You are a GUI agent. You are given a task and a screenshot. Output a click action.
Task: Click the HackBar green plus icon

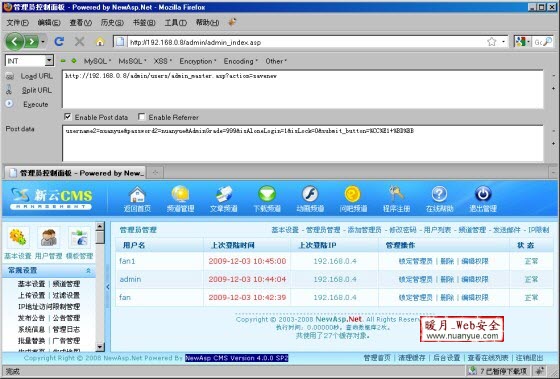point(74,61)
